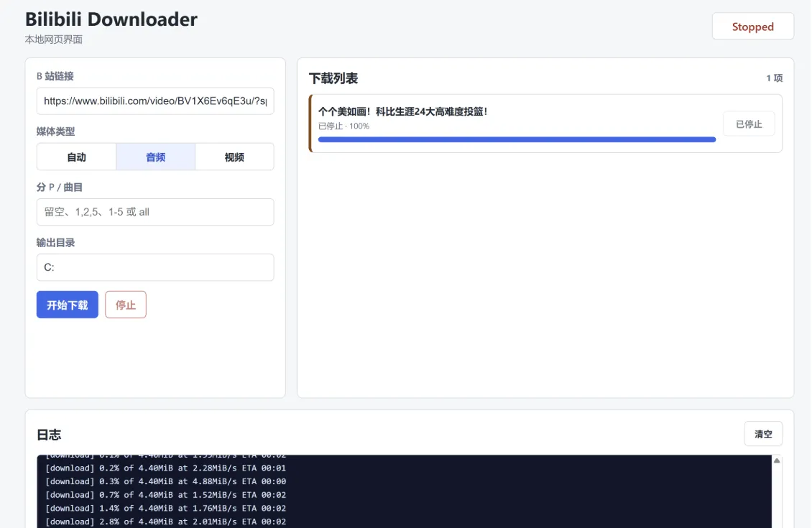The width and height of the screenshot is (812, 528).
Task: Click the 本地网页界面 subtitle
Action: [54, 40]
